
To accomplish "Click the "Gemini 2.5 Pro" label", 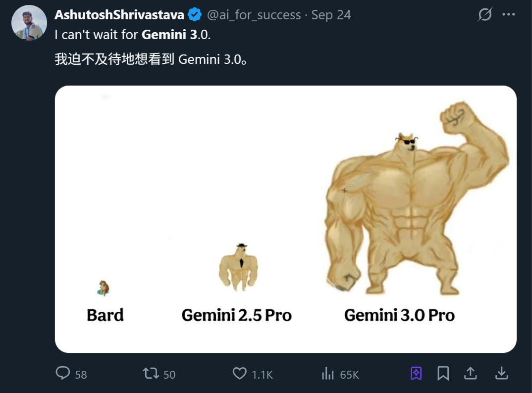I will pyautogui.click(x=236, y=315).
